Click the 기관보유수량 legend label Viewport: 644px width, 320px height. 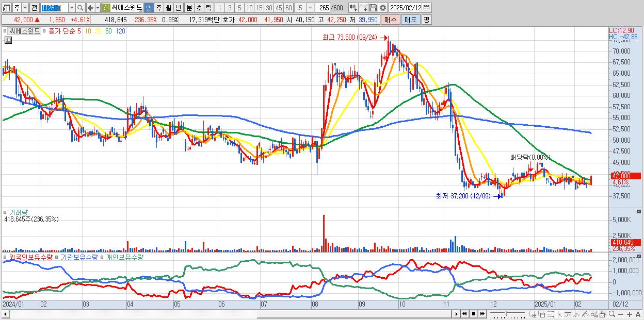pyautogui.click(x=79, y=257)
